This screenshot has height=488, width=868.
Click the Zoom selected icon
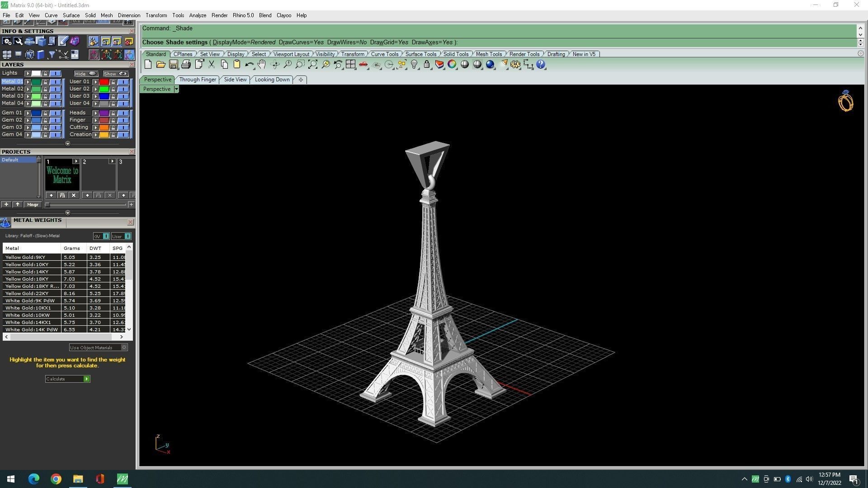pyautogui.click(x=325, y=65)
